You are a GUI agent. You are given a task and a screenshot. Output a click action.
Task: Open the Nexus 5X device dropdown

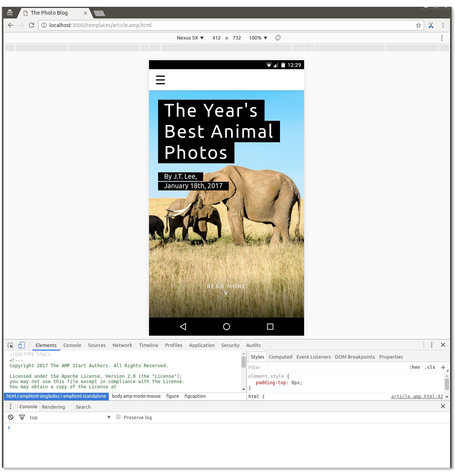[190, 38]
